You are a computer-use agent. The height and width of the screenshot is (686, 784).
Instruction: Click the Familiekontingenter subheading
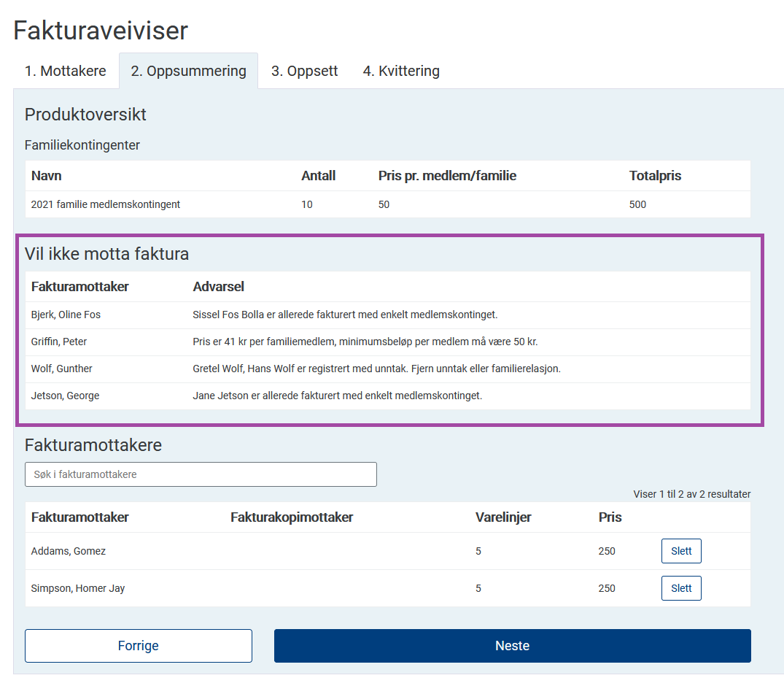(82, 145)
